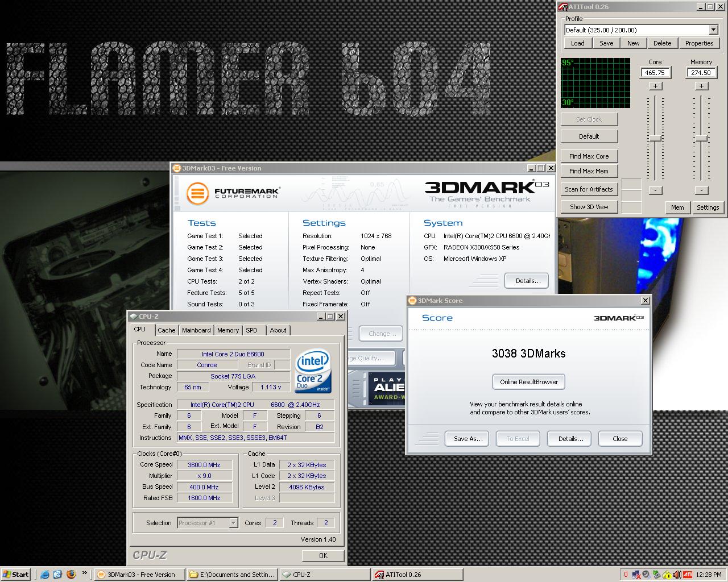Click the Safely Remove Hardware tray icon
Image resolution: width=728 pixels, height=582 pixels.
[657, 575]
